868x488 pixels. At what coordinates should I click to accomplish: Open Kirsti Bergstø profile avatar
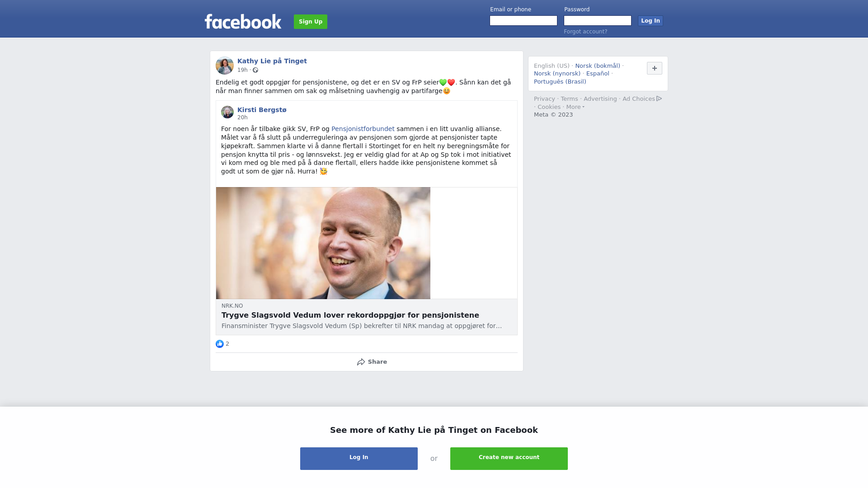click(227, 112)
